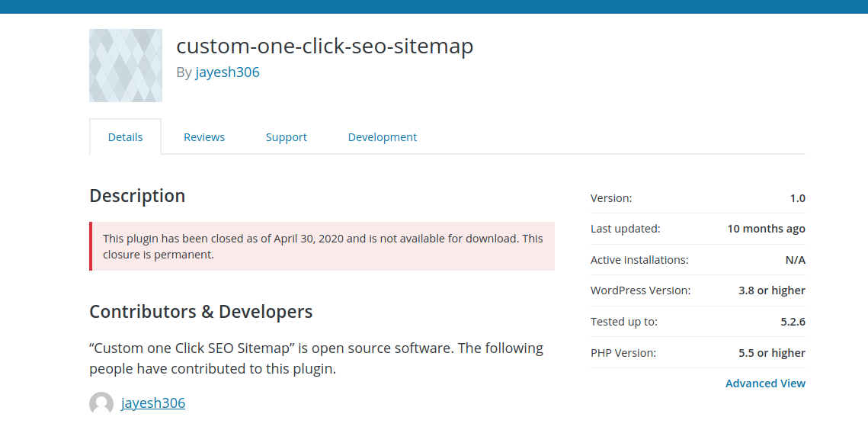Open author jayesh306 link beside "By"
This screenshot has width=868, height=446.
(228, 72)
